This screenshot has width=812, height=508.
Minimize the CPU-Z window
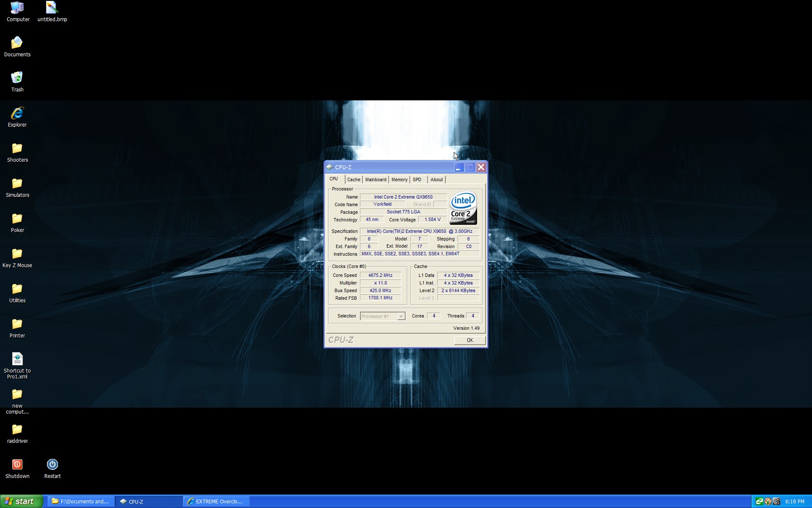click(459, 167)
